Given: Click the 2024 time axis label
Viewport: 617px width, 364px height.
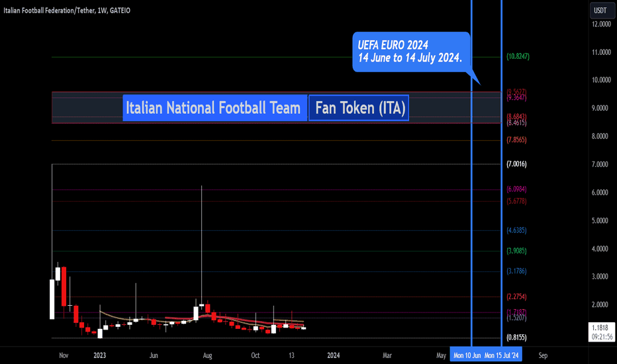Looking at the screenshot, I should [x=333, y=355].
